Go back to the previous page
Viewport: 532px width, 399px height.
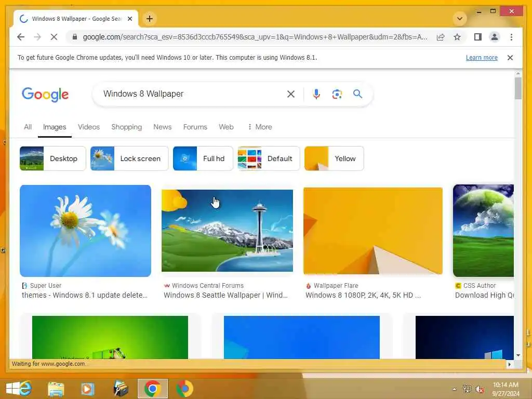tap(21, 37)
